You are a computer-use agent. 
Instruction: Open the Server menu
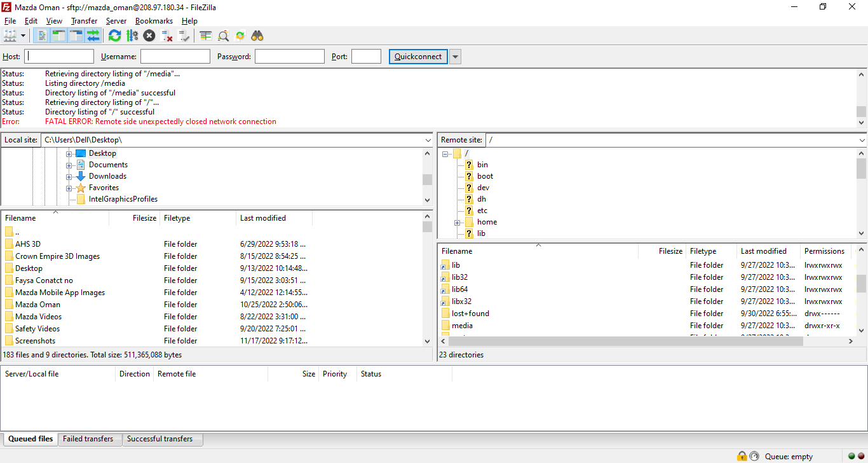pyautogui.click(x=116, y=21)
